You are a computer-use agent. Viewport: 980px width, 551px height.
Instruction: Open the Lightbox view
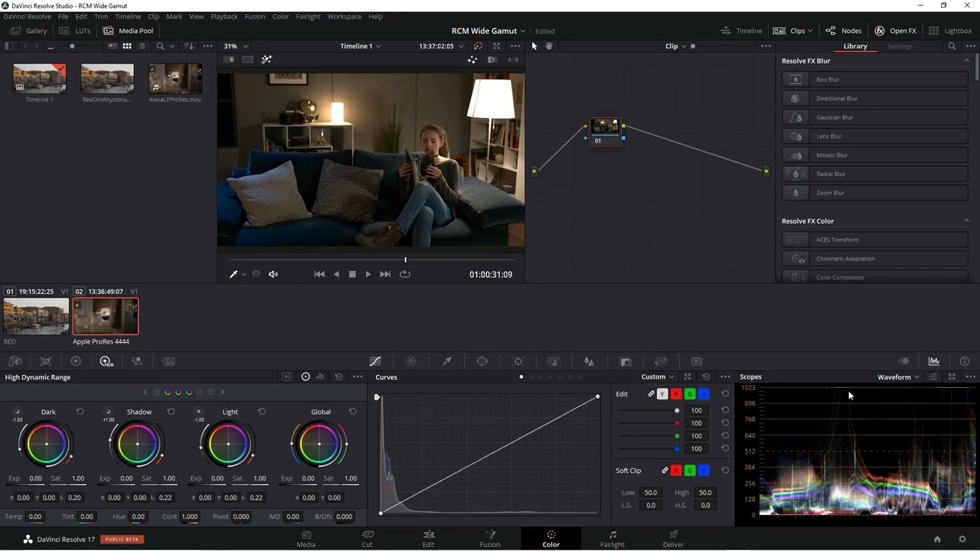click(x=950, y=31)
